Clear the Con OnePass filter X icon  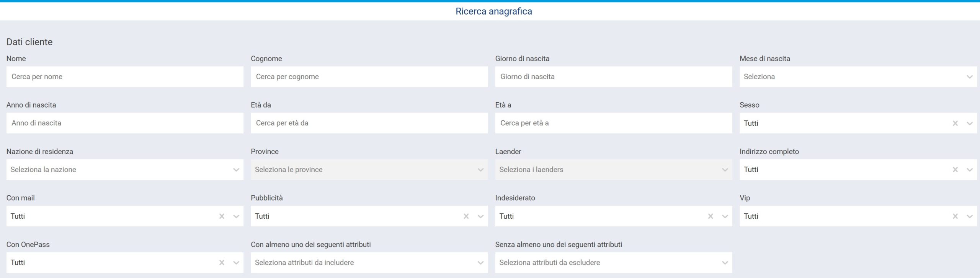[222, 263]
